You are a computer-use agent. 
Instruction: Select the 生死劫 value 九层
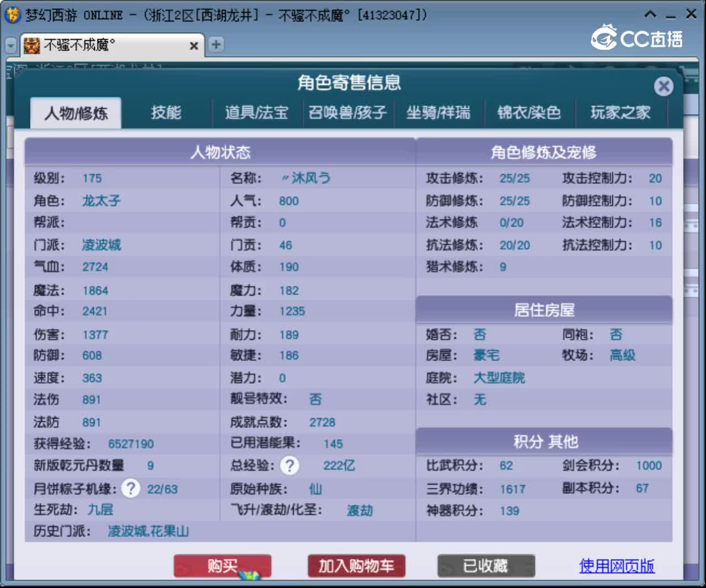(100, 510)
